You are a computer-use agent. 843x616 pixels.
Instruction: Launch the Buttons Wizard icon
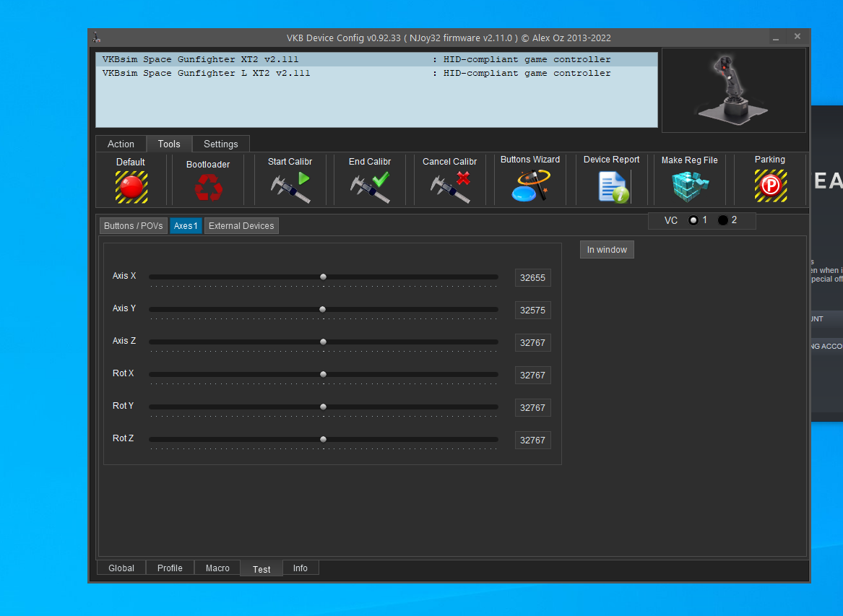pos(531,186)
